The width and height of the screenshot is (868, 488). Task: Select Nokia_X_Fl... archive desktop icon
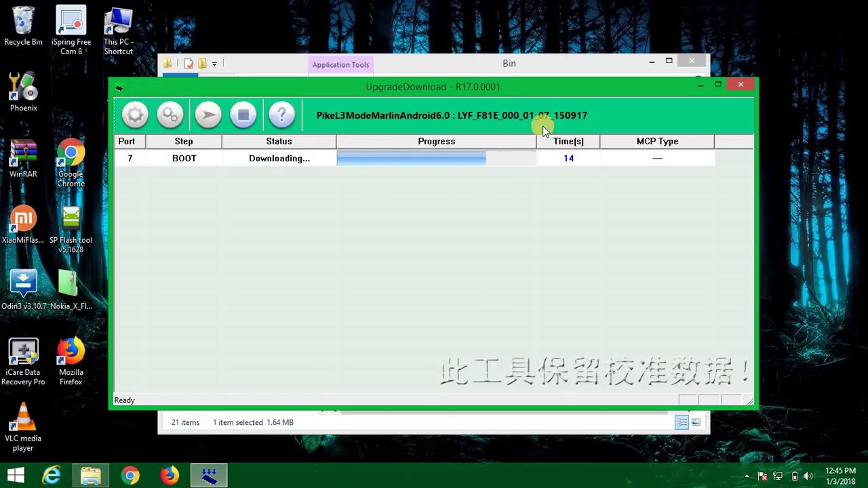tap(71, 290)
